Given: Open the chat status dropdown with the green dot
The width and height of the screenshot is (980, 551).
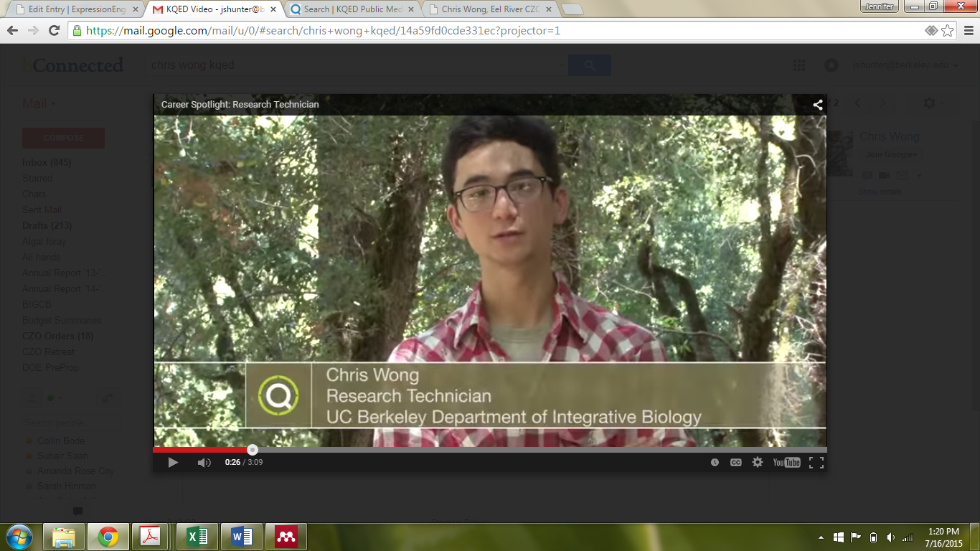Looking at the screenshot, I should tap(55, 398).
